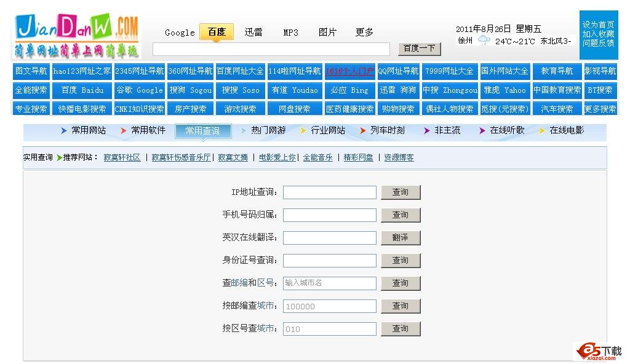The width and height of the screenshot is (630, 364).
Task: Click the 输入城市名 input field
Action: click(330, 283)
